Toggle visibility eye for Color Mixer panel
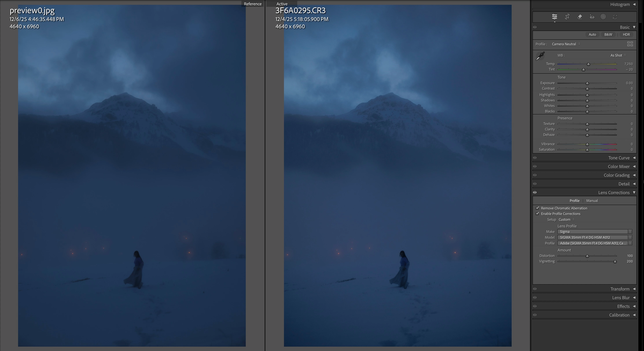 [x=535, y=166]
